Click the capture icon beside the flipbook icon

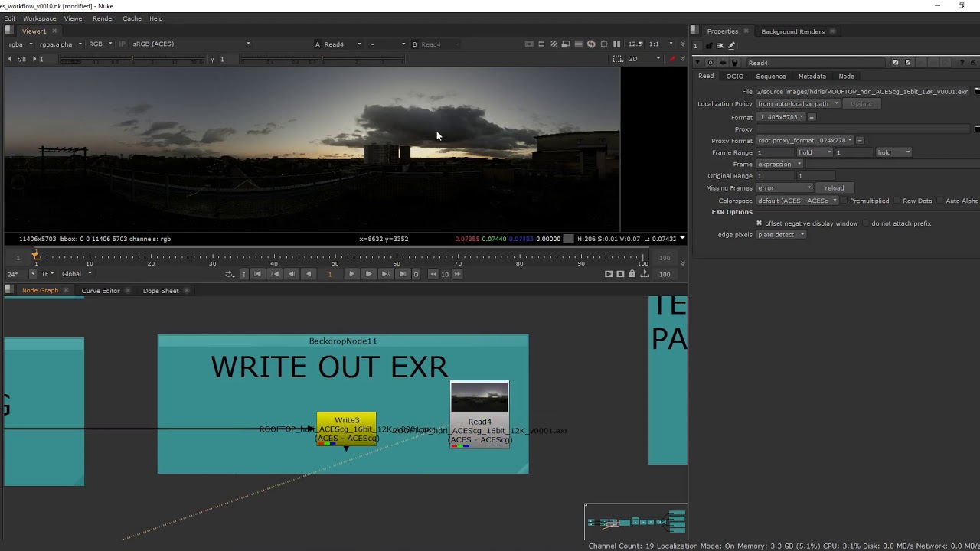click(x=620, y=274)
